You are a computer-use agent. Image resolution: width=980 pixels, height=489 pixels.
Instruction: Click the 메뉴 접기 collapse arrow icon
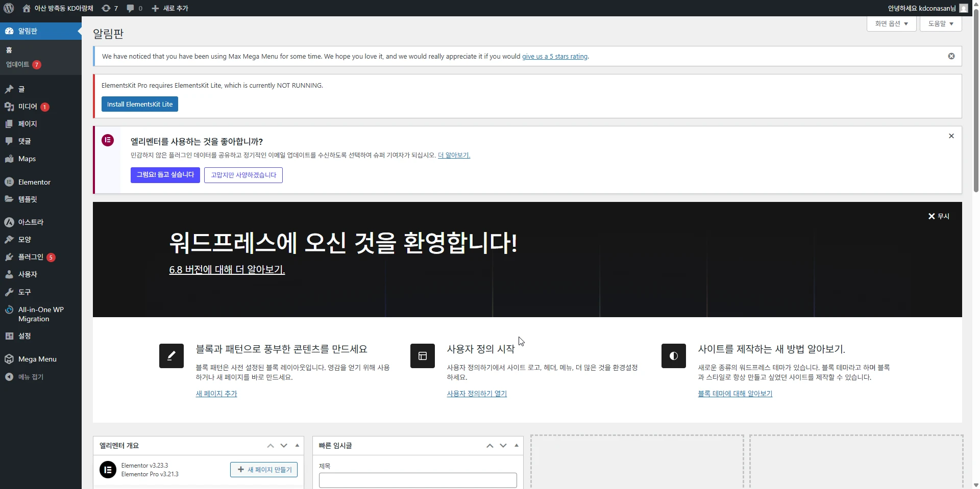tap(9, 377)
